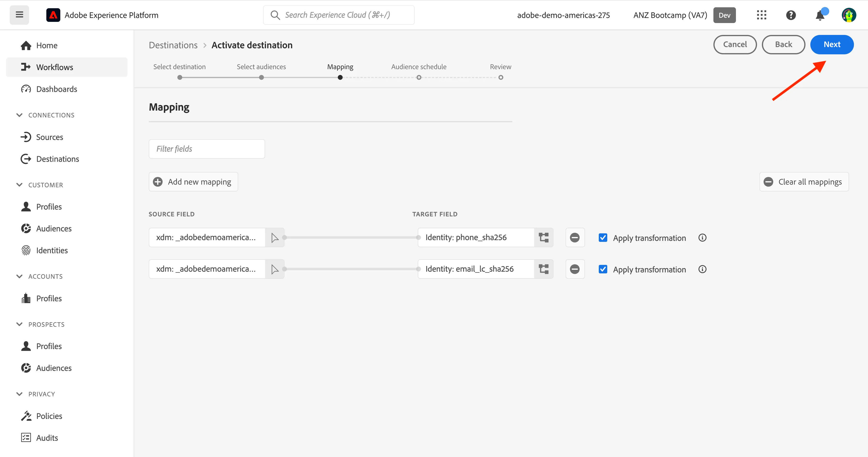
Task: Toggle the hamburger navigation menu
Action: pyautogui.click(x=19, y=15)
